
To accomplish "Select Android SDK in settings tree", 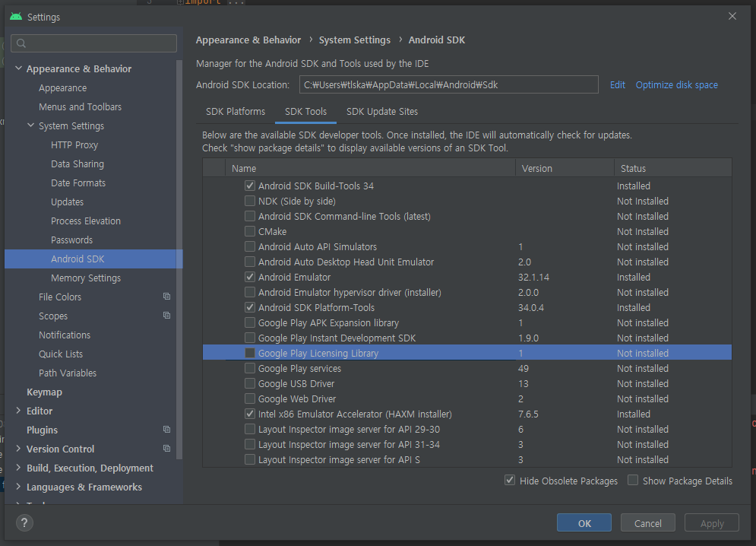I will tap(93, 259).
